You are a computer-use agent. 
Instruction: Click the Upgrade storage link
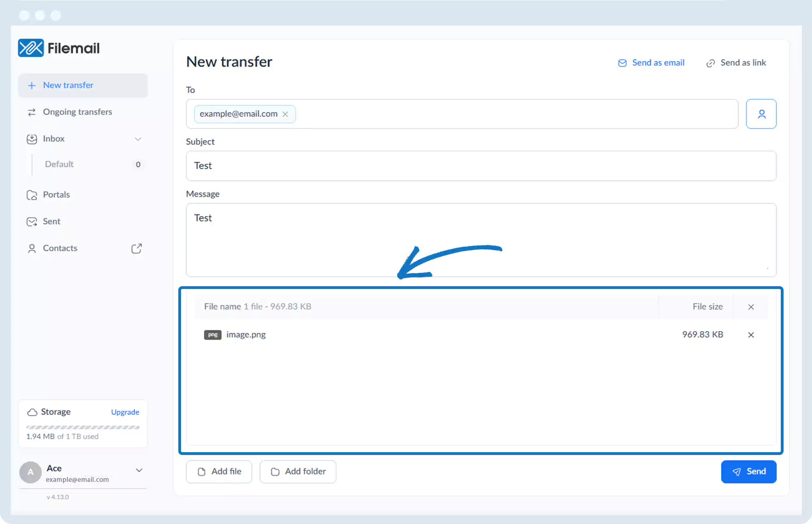click(x=125, y=412)
